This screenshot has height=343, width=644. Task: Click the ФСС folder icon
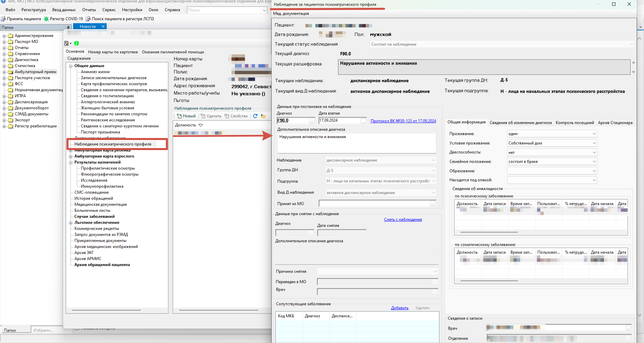click(10, 84)
